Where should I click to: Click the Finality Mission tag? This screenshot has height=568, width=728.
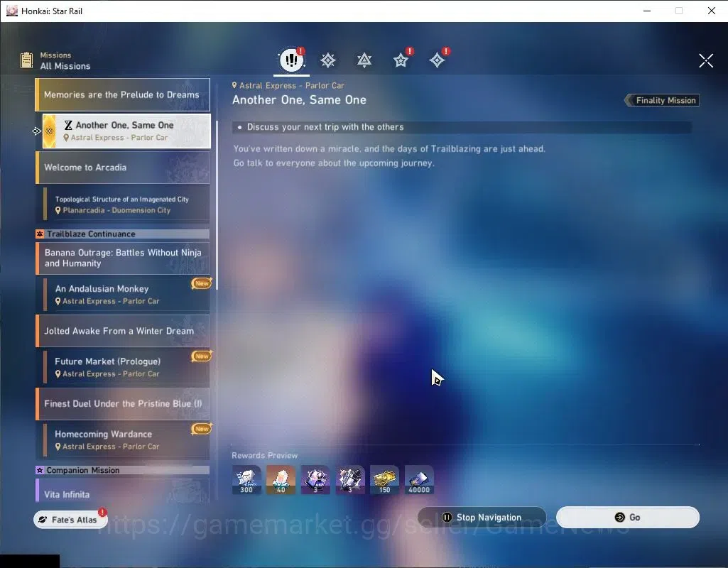tap(662, 100)
